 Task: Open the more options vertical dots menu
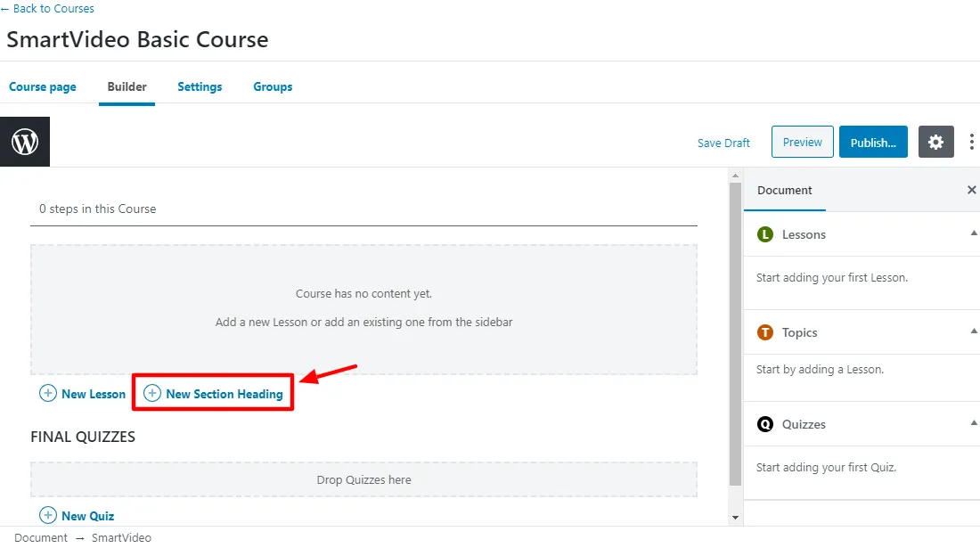[971, 142]
